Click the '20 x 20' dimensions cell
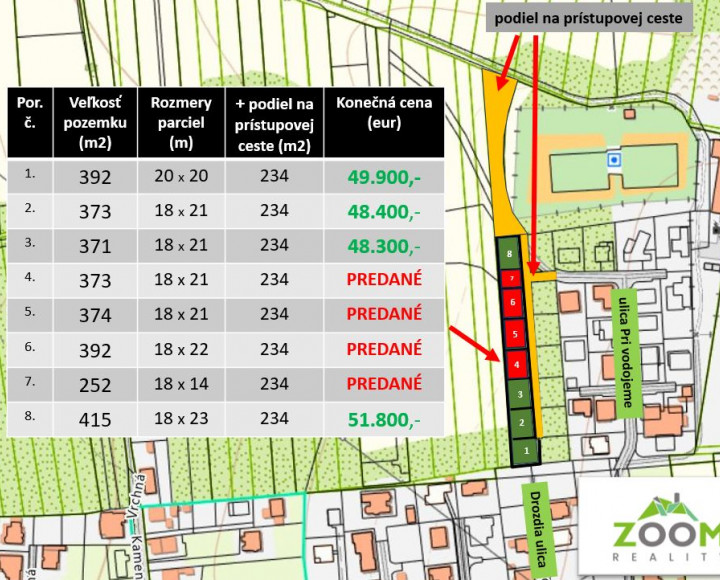 181,177
